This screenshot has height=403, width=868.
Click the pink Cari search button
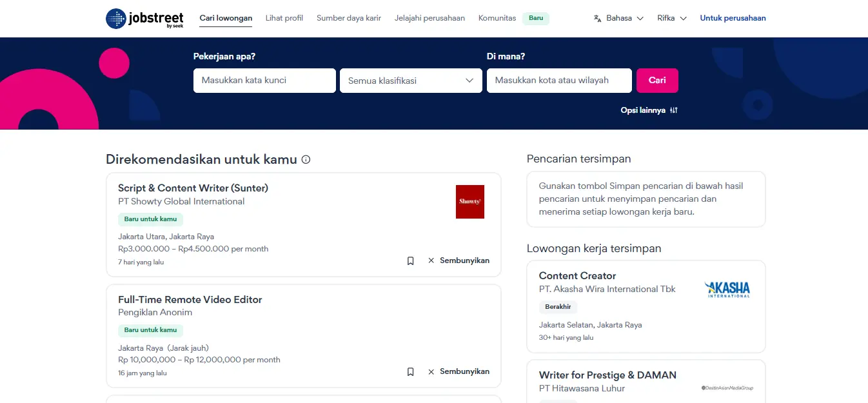click(657, 81)
